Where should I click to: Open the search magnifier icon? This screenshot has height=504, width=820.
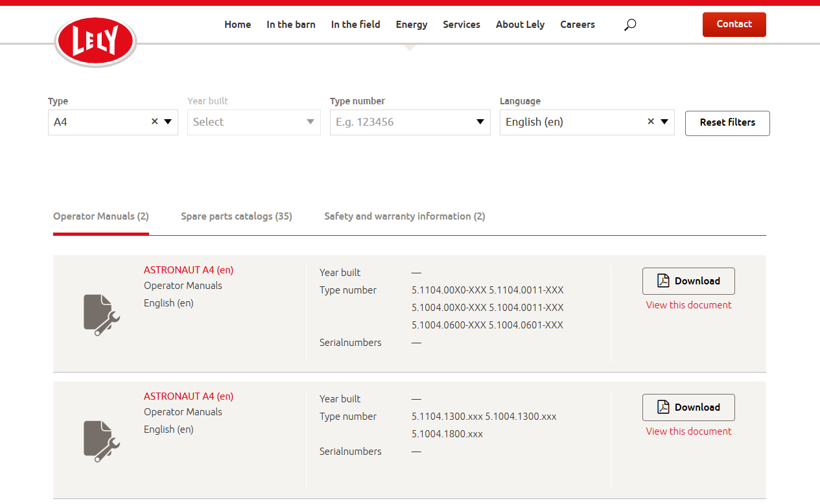point(629,25)
